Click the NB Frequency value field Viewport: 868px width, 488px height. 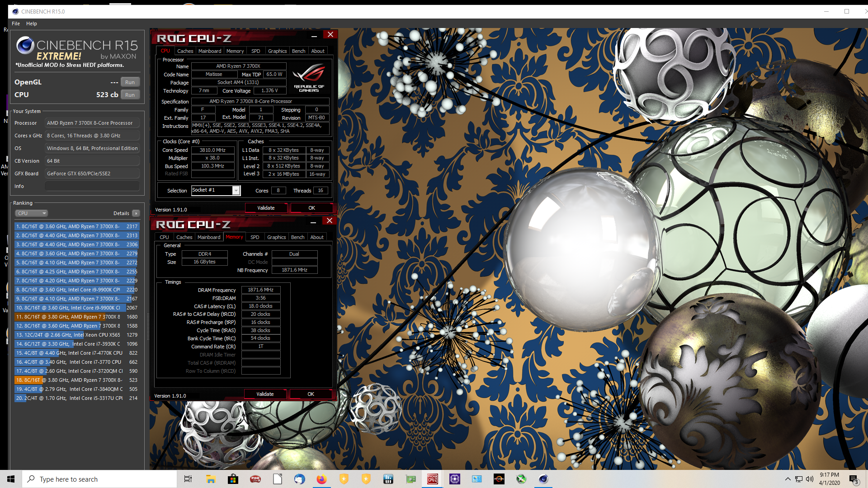(294, 270)
